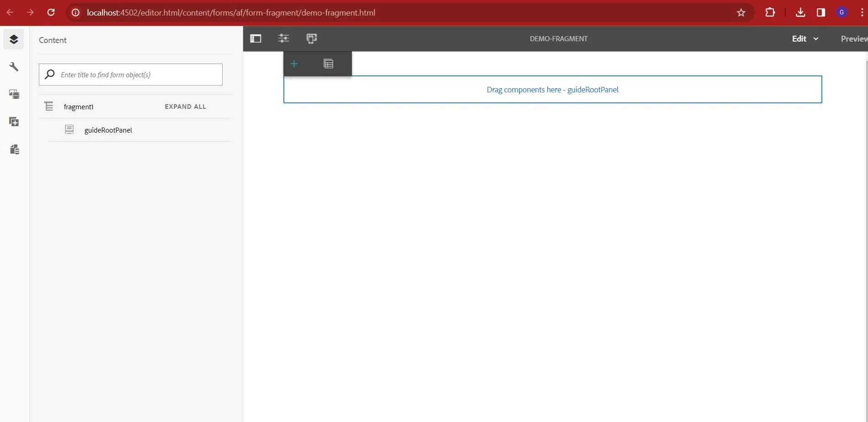Toggle the side panel icon in toolbar
Image resolution: width=868 pixels, height=422 pixels.
tap(256, 38)
